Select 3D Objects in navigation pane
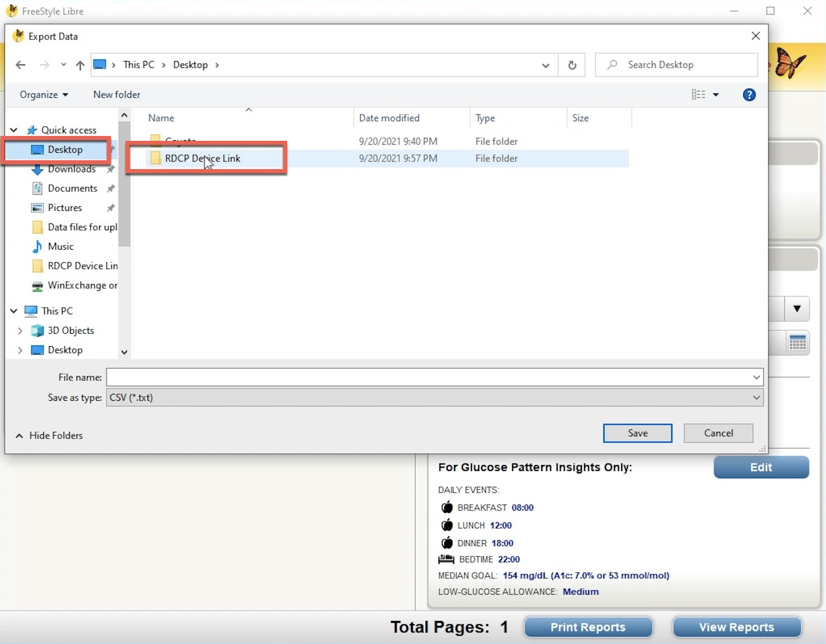This screenshot has width=826, height=644. pyautogui.click(x=71, y=330)
